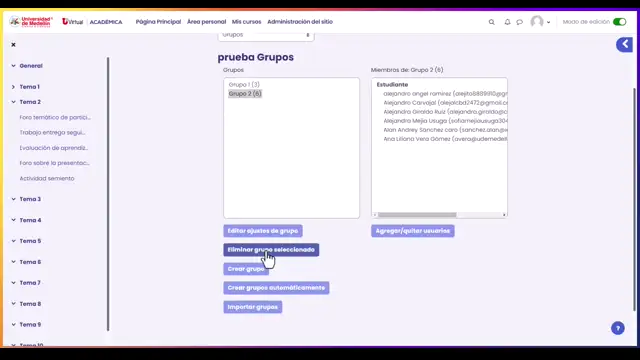The height and width of the screenshot is (360, 640).
Task: Open the General section link
Action: [31, 66]
